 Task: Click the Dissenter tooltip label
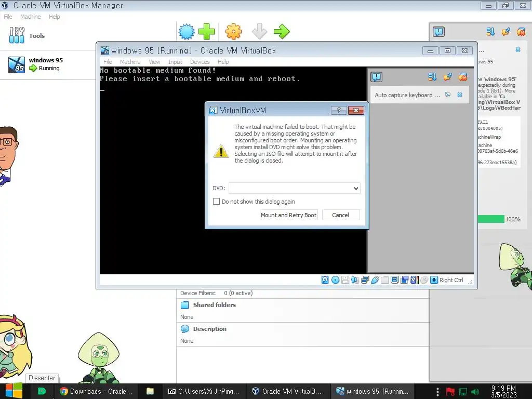click(42, 378)
